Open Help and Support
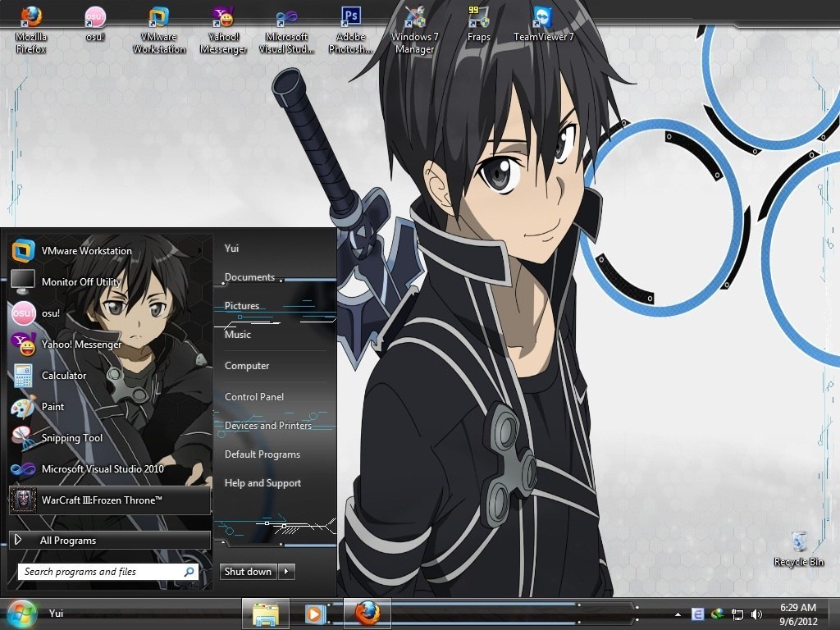The width and height of the screenshot is (840, 630). coord(262,482)
